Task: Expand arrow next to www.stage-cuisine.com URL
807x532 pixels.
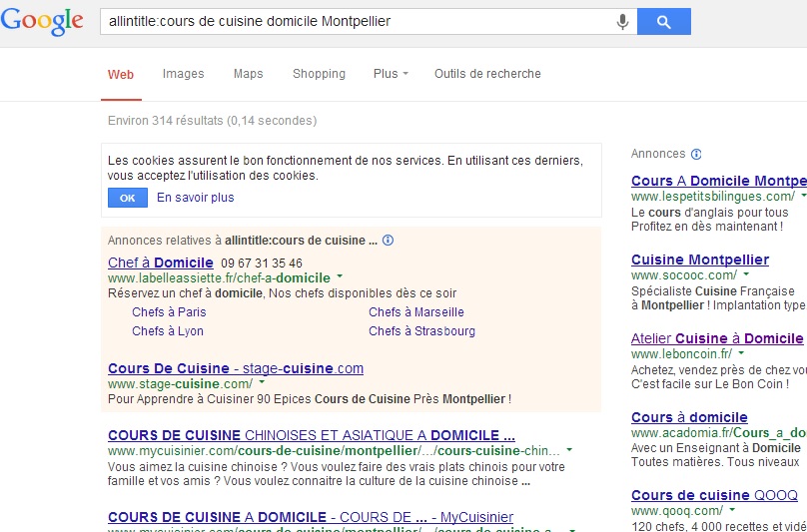Action: coord(262,383)
